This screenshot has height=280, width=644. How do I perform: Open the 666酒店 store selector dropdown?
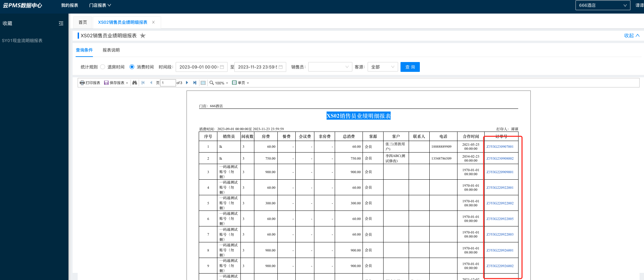click(603, 5)
